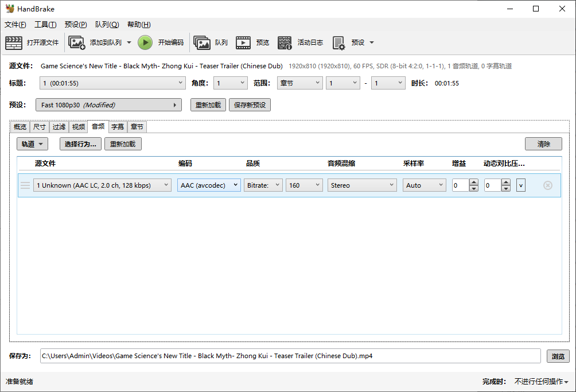Click the 浏览 browse button
The height and width of the screenshot is (392, 576).
click(x=558, y=356)
